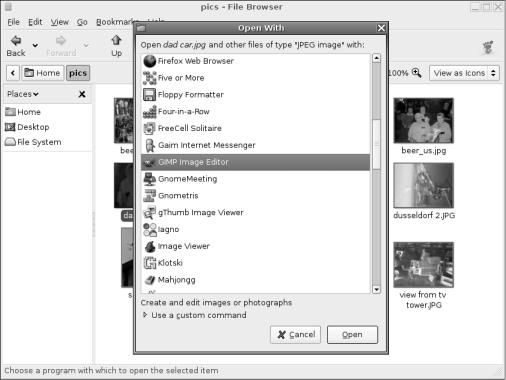Open the View as Icons combo box
The height and width of the screenshot is (380, 506).
pyautogui.click(x=464, y=73)
